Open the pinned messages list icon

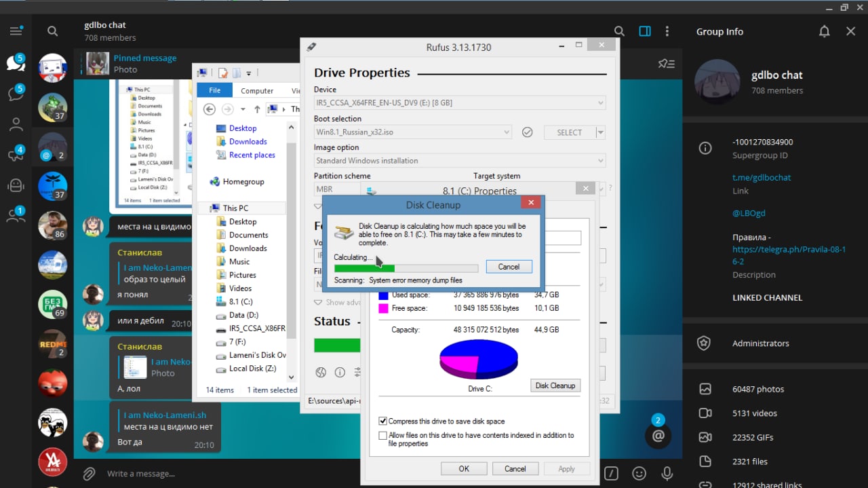tap(667, 64)
